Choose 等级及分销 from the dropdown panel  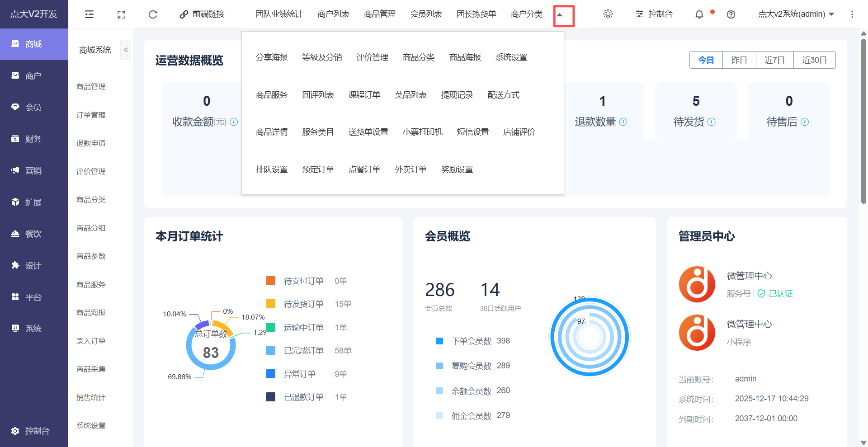322,57
